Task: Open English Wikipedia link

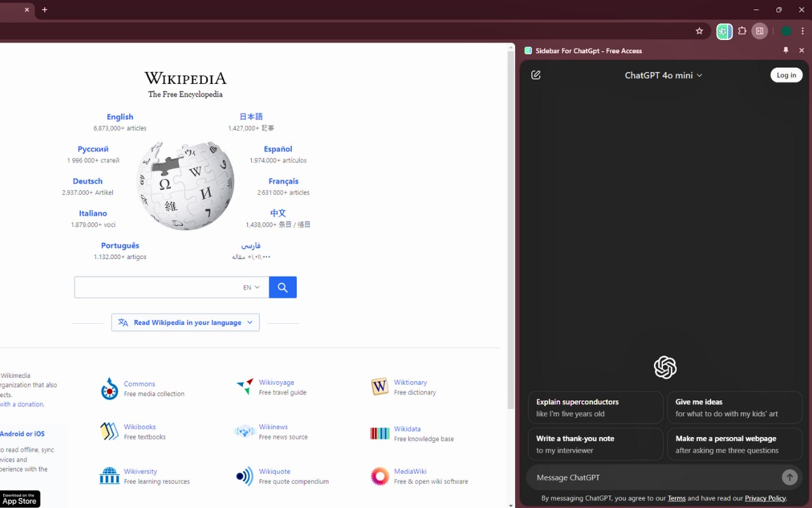Action: point(120,117)
